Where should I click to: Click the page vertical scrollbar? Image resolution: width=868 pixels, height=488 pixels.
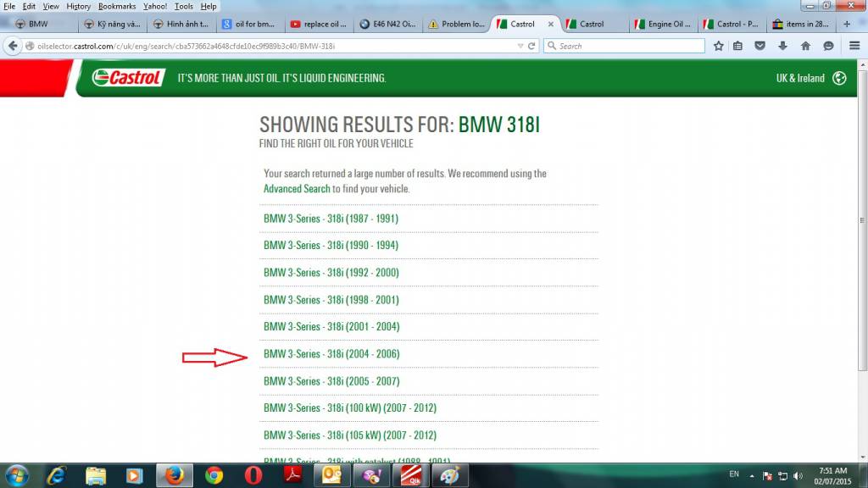tap(862, 221)
